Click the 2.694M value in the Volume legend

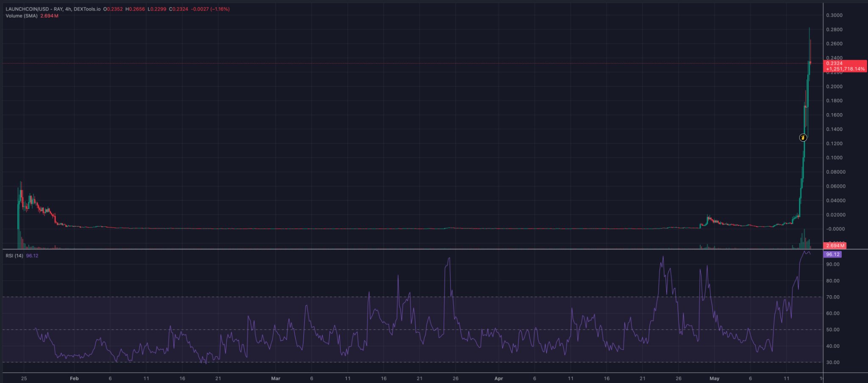tap(50, 16)
